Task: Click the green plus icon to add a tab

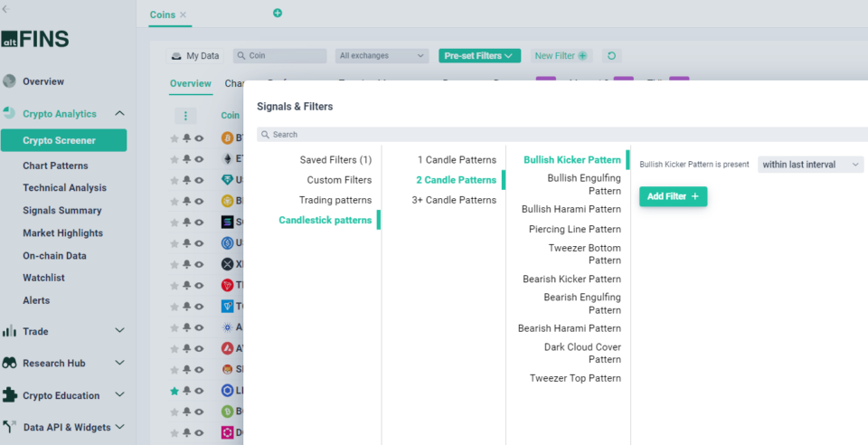Action: [278, 14]
